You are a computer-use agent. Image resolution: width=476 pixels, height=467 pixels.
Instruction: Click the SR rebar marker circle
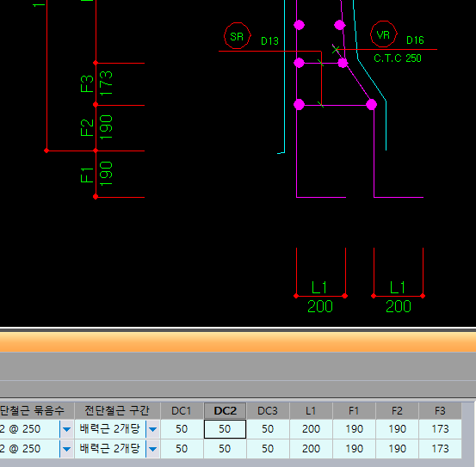pos(237,36)
